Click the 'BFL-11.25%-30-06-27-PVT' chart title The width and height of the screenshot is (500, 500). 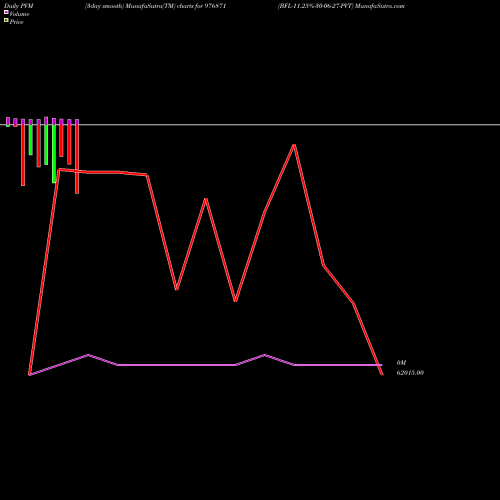(315, 6)
